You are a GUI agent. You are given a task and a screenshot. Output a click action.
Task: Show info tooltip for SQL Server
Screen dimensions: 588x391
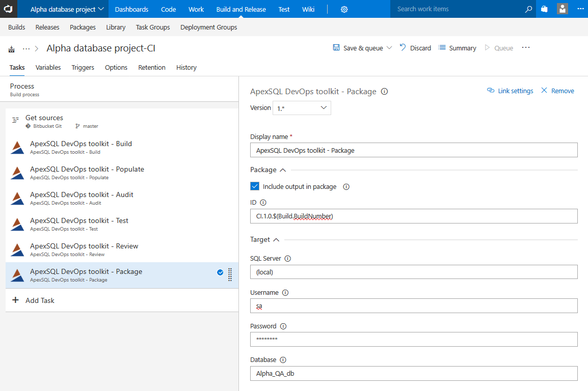287,259
